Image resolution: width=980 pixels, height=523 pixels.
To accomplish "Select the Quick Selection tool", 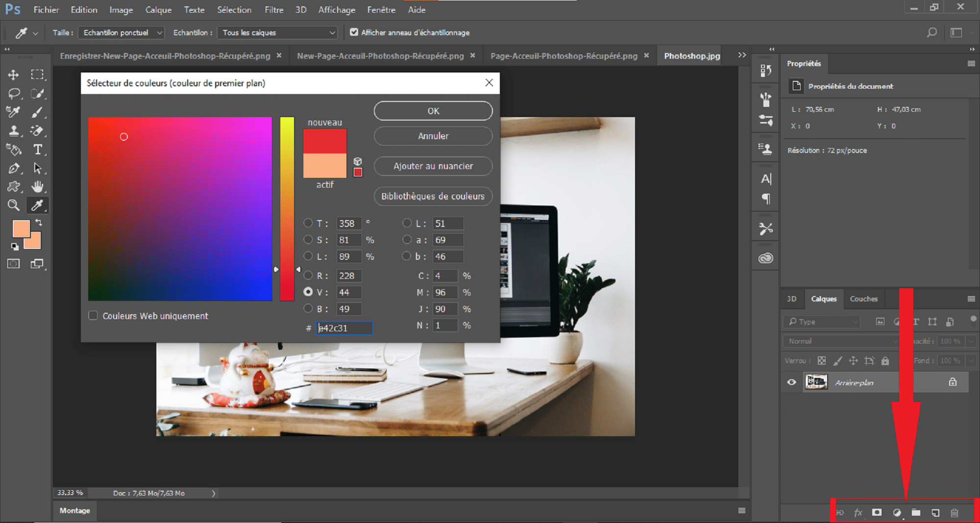I will [37, 93].
